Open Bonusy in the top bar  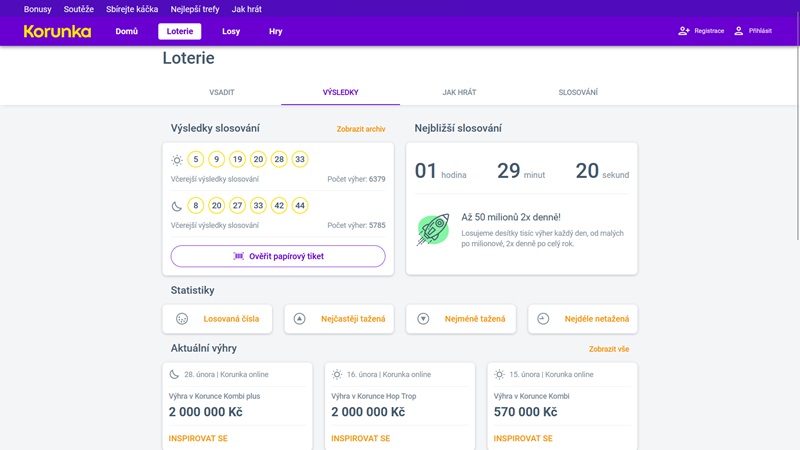click(38, 9)
